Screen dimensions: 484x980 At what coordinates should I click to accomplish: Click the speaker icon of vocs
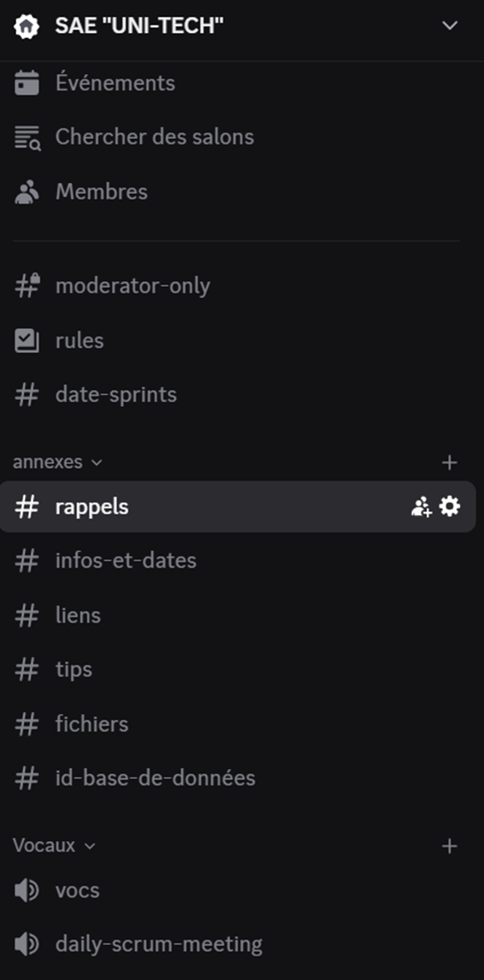27,891
